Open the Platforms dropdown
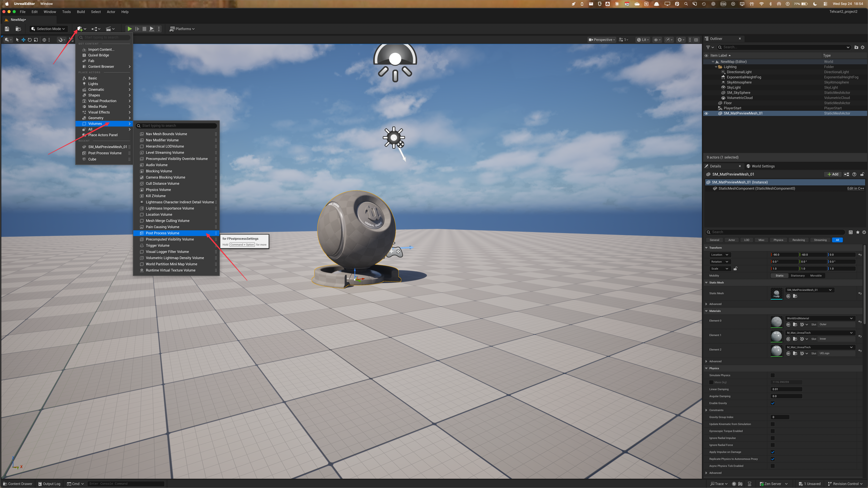The height and width of the screenshot is (488, 868). (182, 29)
